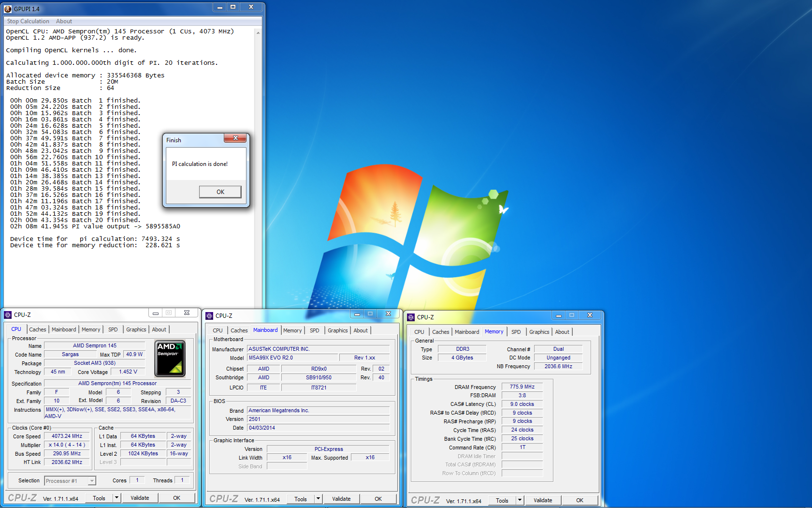The height and width of the screenshot is (508, 812).
Task: Click the GPUPI 1.4 title bar icon
Action: 8,9
